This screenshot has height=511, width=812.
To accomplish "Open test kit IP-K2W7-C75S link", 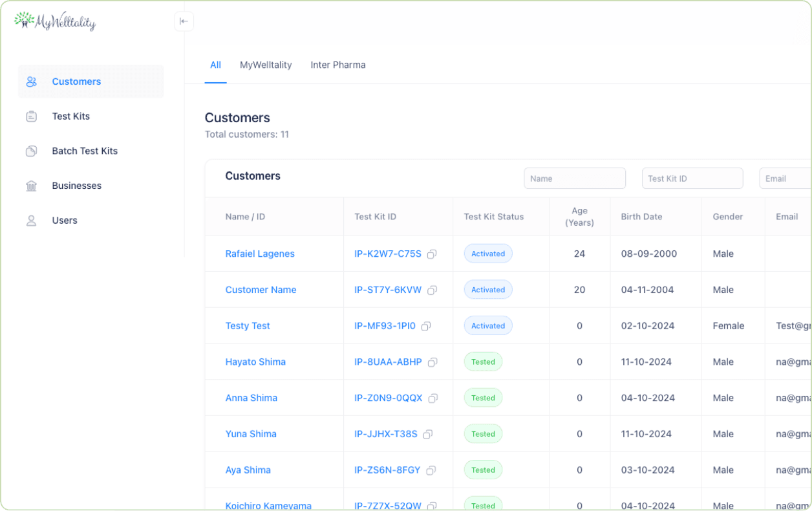I will 388,254.
